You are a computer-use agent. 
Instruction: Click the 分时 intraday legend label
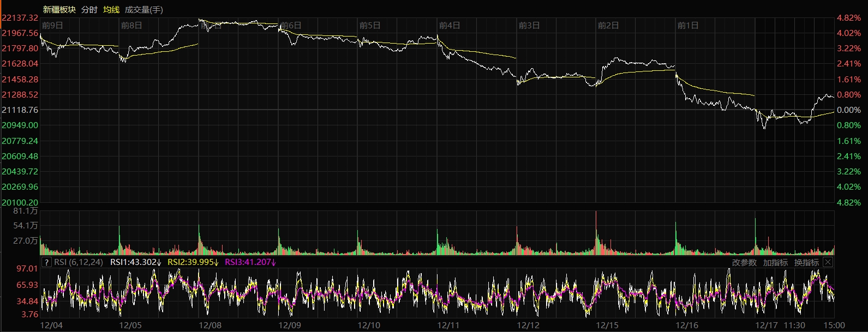tap(89, 9)
